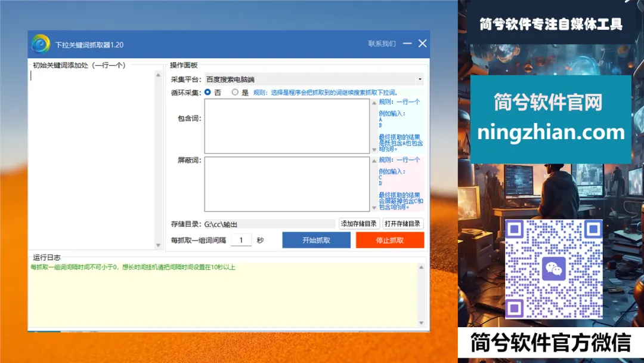The width and height of the screenshot is (644, 363).
Task: Click up arrow of 包含词 scrollbar
Action: [x=374, y=103]
